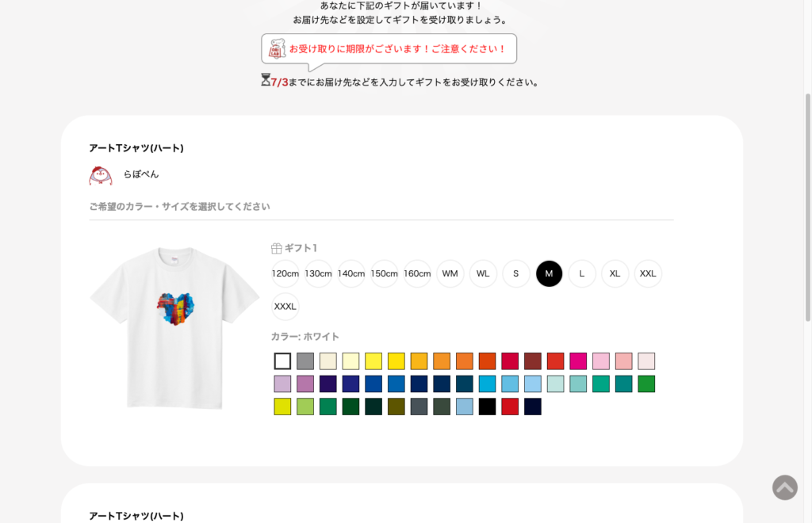The width and height of the screenshot is (812, 523).
Task: Select size 120cm
Action: tap(285, 274)
